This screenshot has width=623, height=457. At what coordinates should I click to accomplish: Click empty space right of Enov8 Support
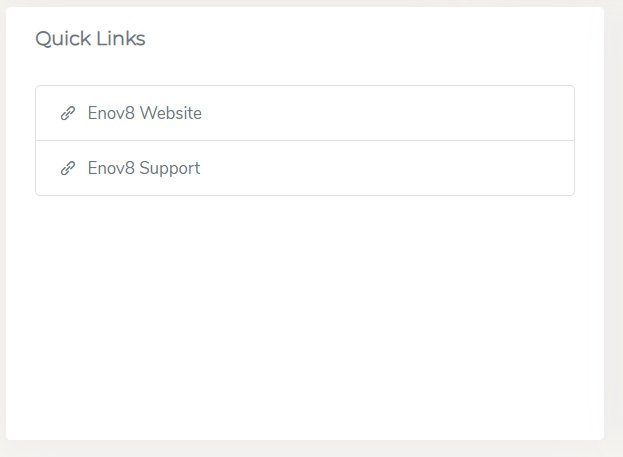(x=400, y=169)
